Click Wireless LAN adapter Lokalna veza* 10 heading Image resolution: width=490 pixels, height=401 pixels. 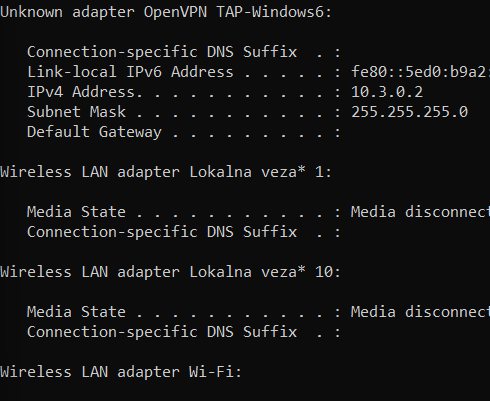click(x=170, y=272)
